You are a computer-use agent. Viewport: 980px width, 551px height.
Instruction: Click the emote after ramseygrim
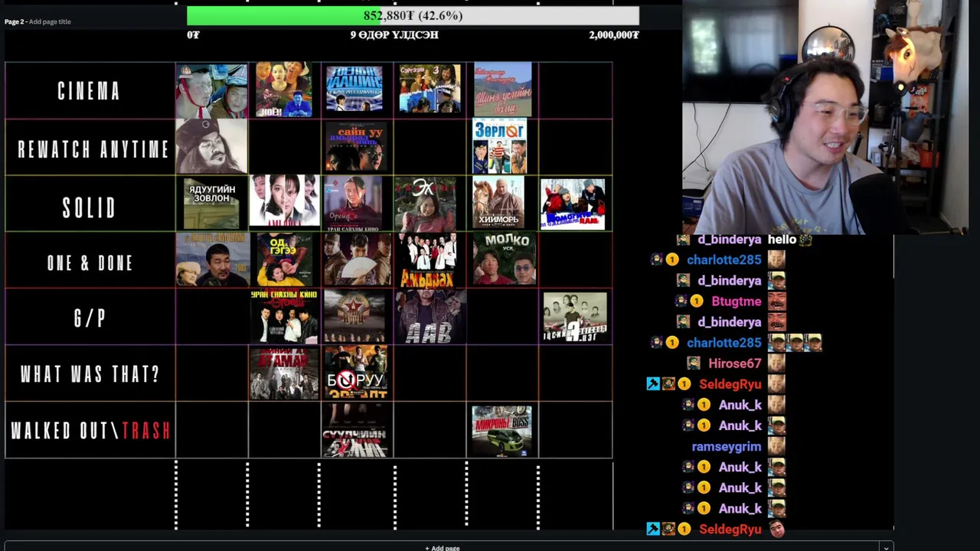pyautogui.click(x=776, y=446)
